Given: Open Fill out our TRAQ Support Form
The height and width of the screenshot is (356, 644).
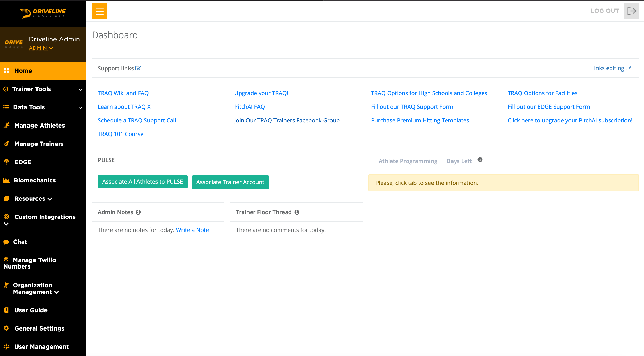Looking at the screenshot, I should click(x=412, y=107).
